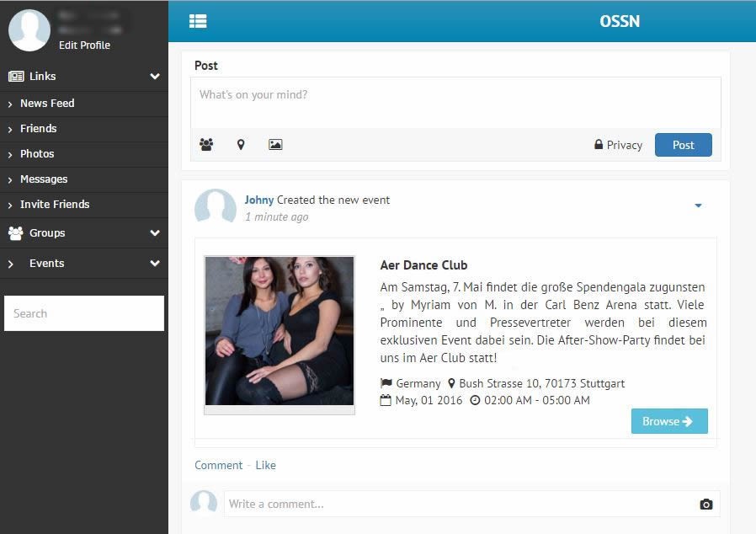Like the Aer Dance Club event post
This screenshot has width=756, height=534.
[x=266, y=466]
